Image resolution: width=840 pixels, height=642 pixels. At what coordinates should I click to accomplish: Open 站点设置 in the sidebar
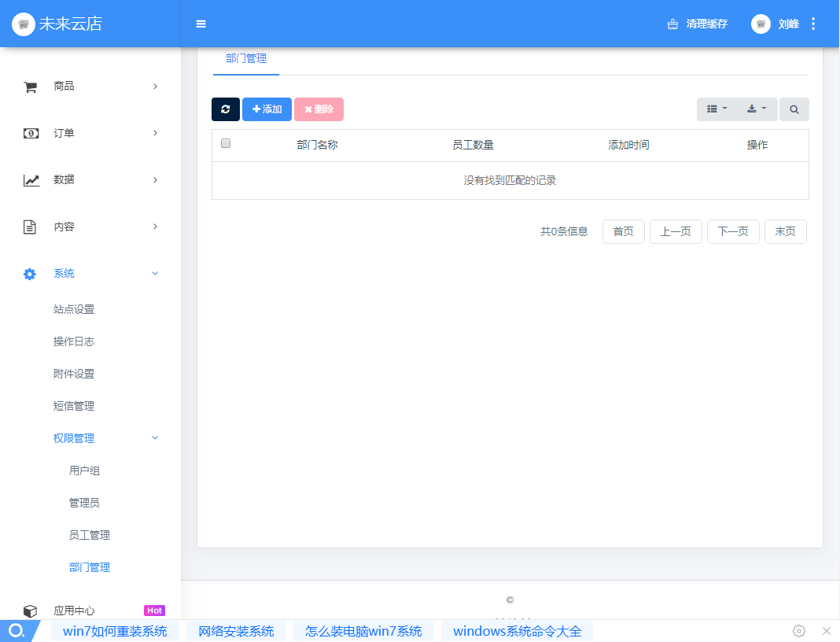point(74,309)
